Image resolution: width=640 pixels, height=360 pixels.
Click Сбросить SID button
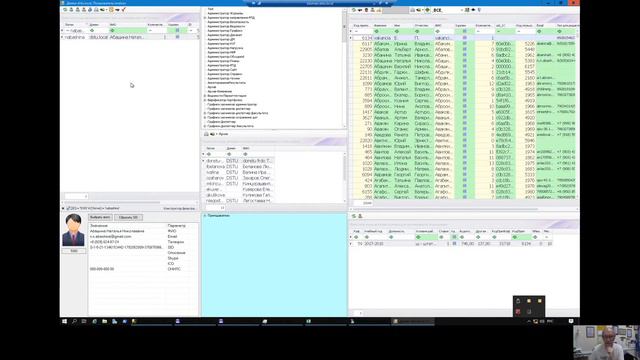128,218
